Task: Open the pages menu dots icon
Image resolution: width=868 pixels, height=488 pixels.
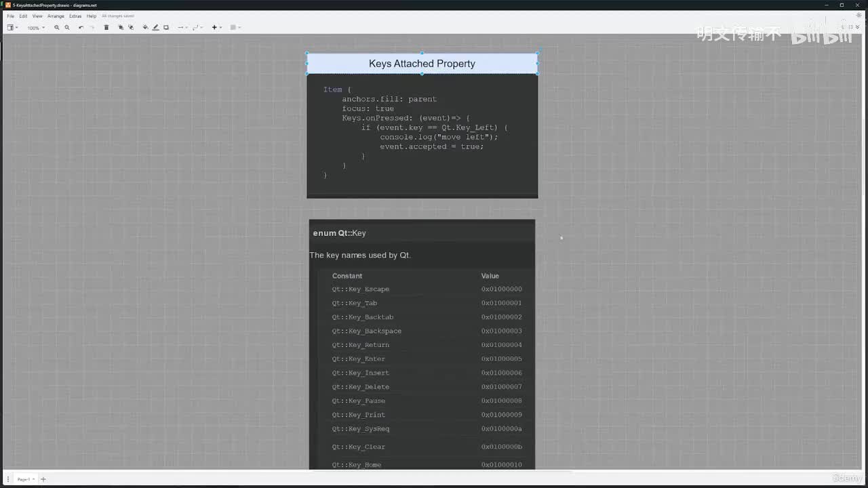Action: coord(7,479)
